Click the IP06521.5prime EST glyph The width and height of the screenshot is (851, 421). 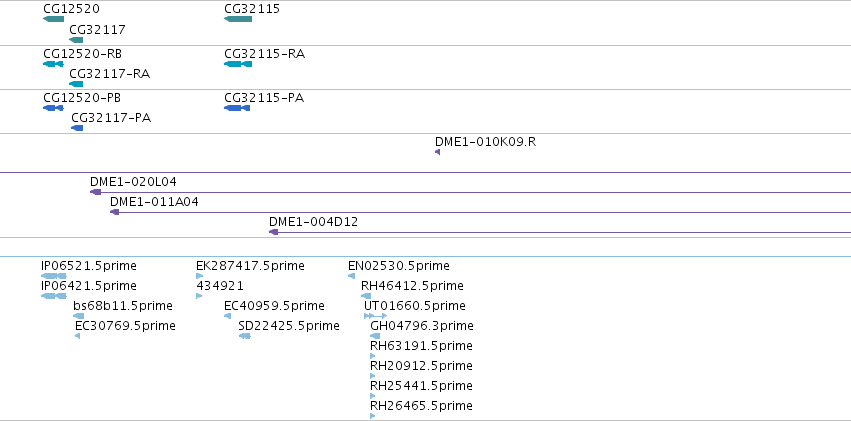(x=54, y=276)
